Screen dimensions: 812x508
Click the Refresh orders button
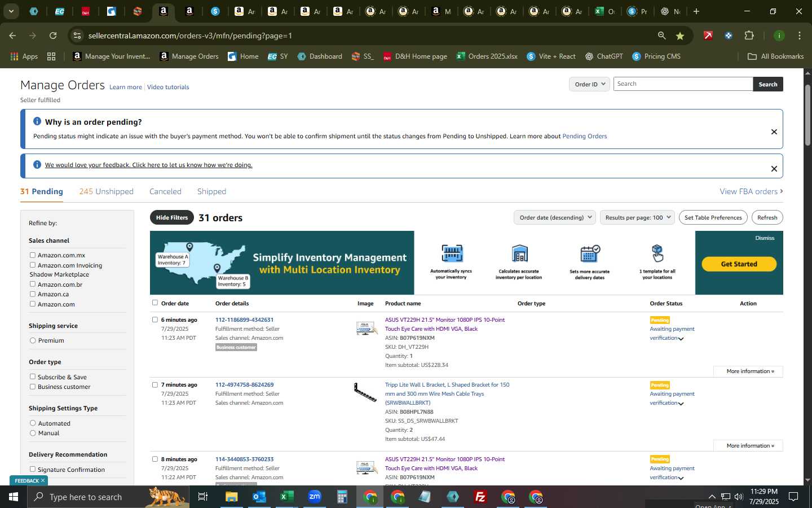click(x=767, y=217)
